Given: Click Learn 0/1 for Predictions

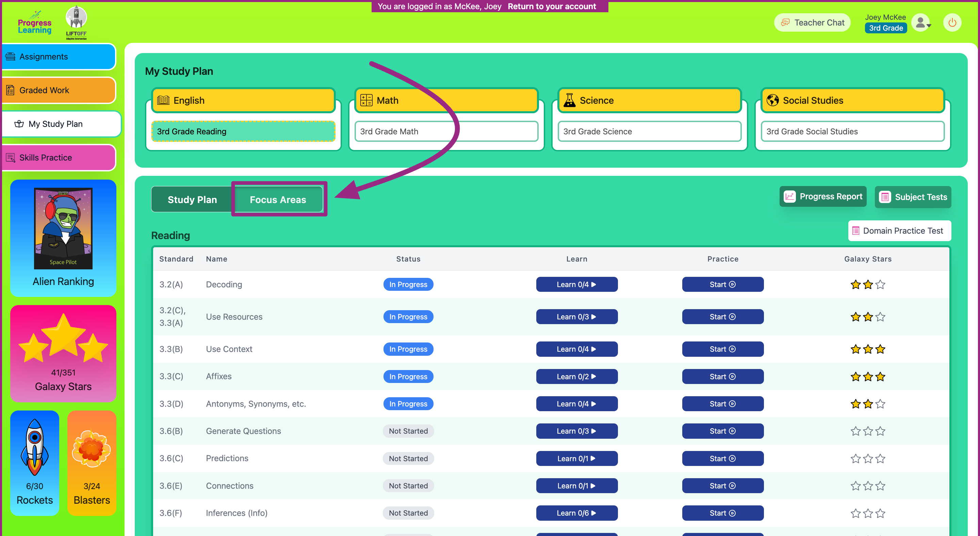Looking at the screenshot, I should click(577, 458).
